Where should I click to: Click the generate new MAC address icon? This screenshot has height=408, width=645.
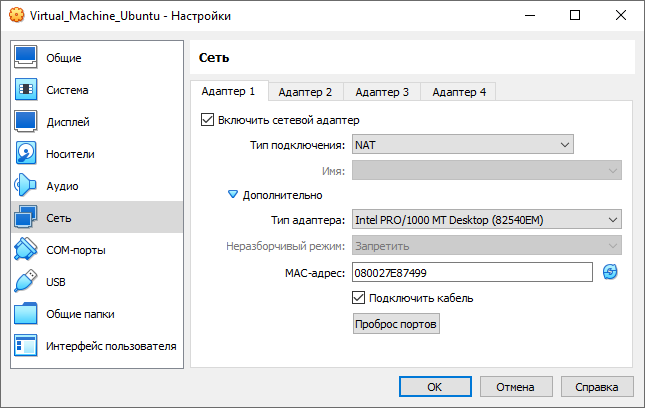(x=611, y=272)
